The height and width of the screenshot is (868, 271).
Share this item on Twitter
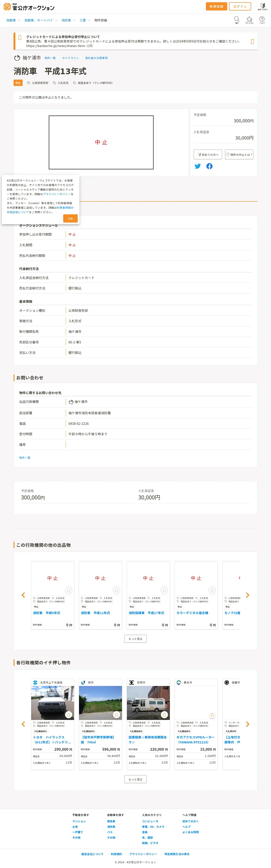198,166
